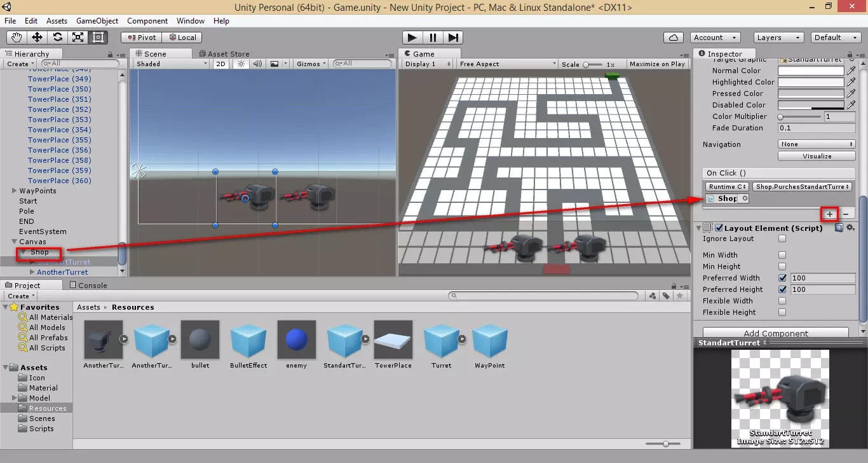Select the Scale tool
868x463 pixels.
pyautogui.click(x=78, y=38)
